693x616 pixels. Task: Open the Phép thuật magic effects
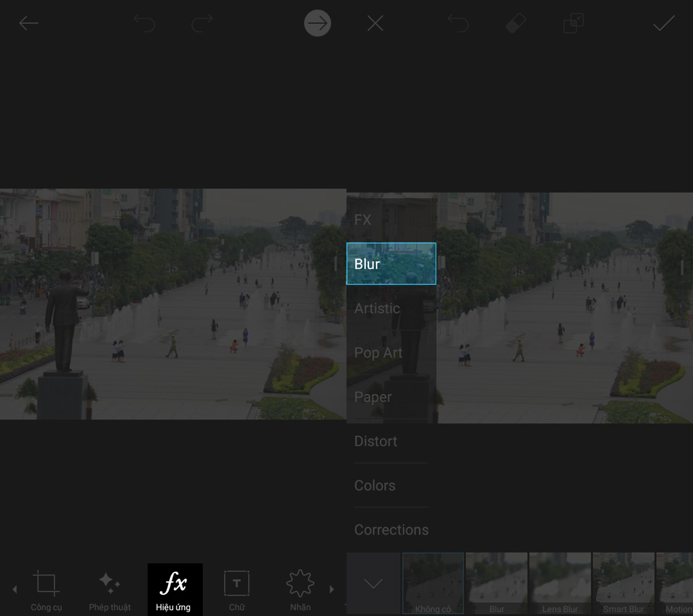pos(110,589)
